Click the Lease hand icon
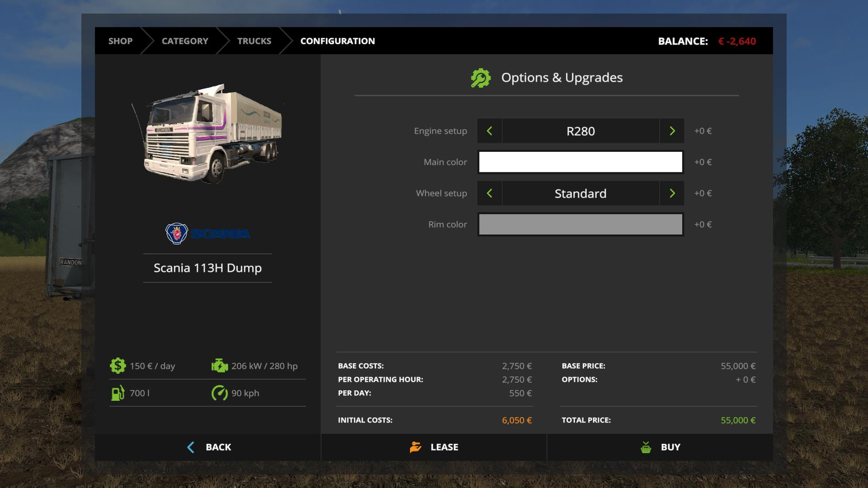868x488 pixels. pyautogui.click(x=415, y=448)
